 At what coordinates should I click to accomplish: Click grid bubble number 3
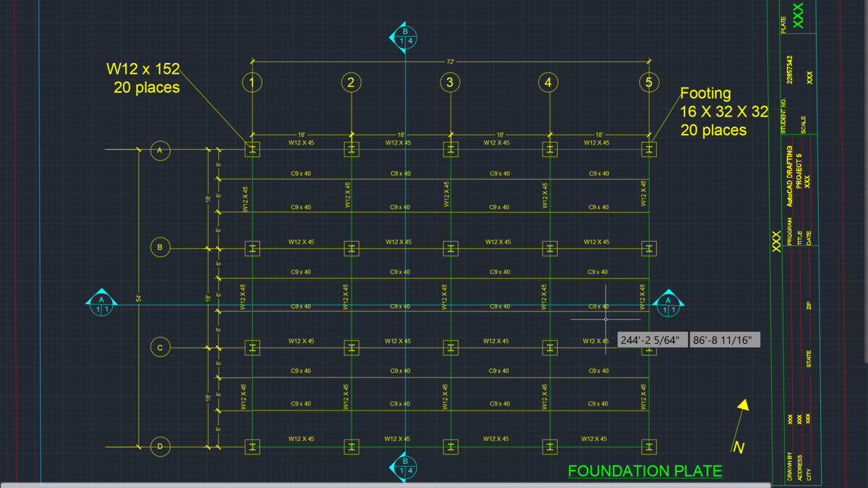coord(450,82)
